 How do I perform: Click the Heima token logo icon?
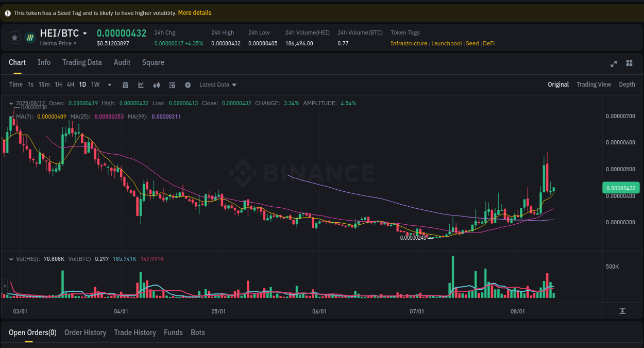(x=30, y=37)
